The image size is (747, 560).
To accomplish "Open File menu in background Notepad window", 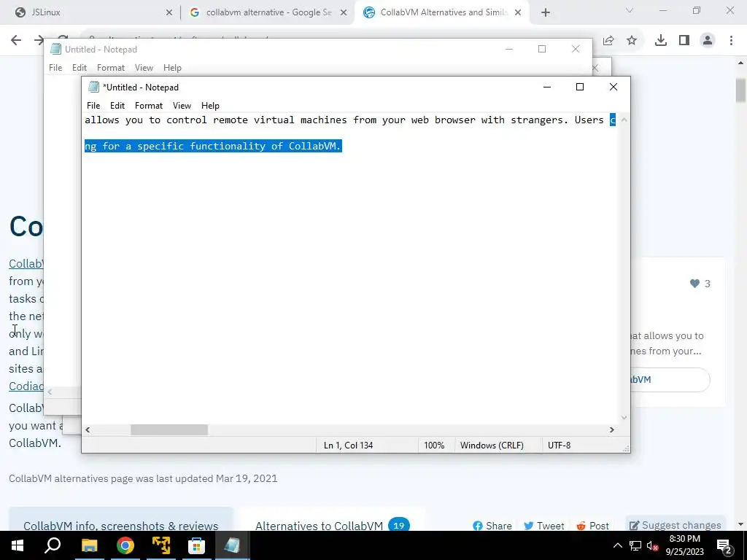I will pyautogui.click(x=55, y=68).
